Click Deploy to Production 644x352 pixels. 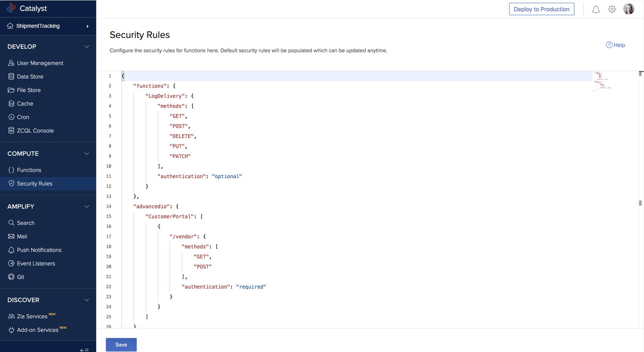tap(541, 9)
